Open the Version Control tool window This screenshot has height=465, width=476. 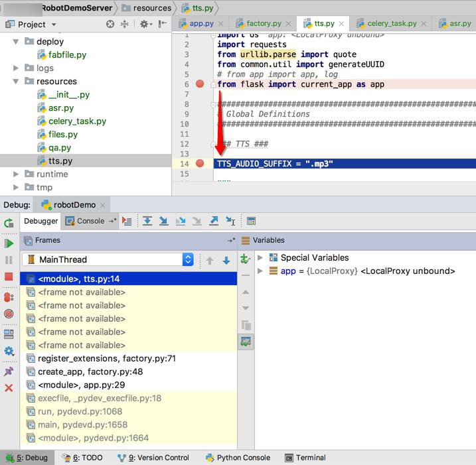point(153,458)
